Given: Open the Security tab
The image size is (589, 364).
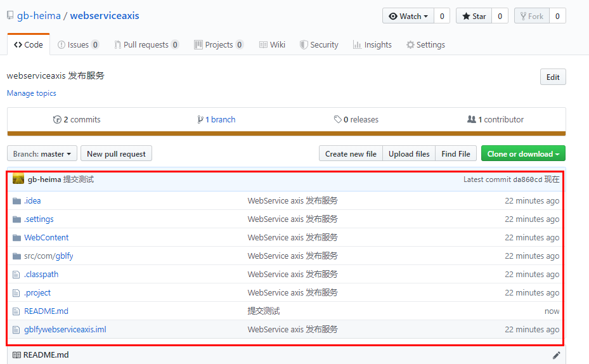Looking at the screenshot, I should (319, 44).
